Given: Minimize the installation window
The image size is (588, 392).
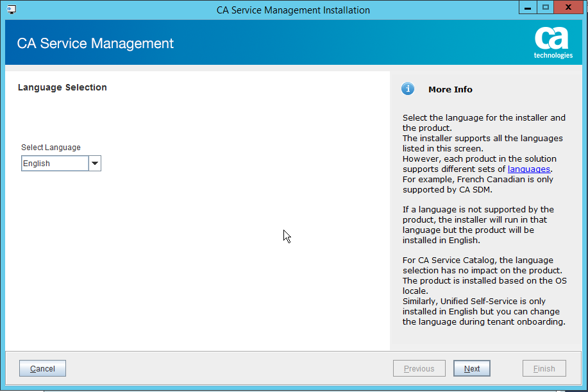Looking at the screenshot, I should coord(528,7).
